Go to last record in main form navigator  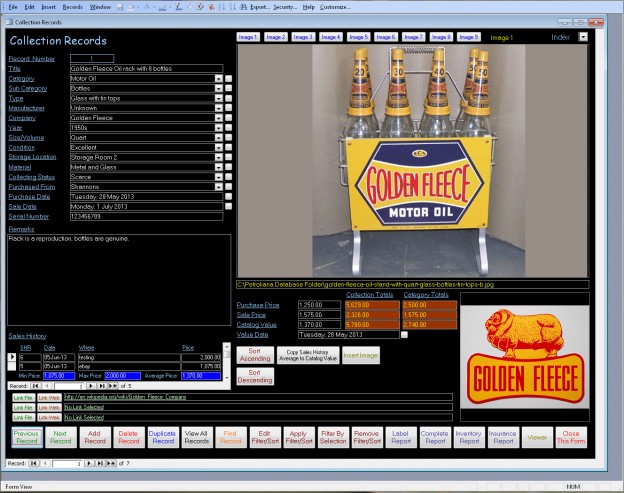[100, 464]
